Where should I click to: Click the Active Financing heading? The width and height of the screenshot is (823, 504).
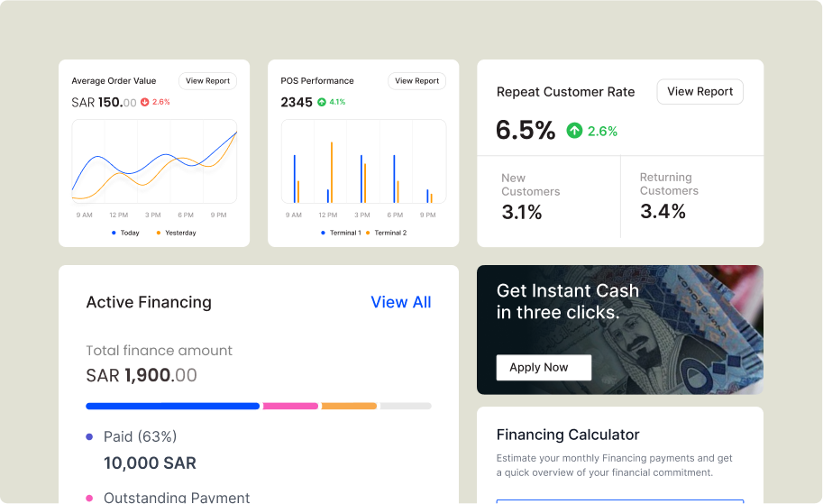tap(149, 302)
